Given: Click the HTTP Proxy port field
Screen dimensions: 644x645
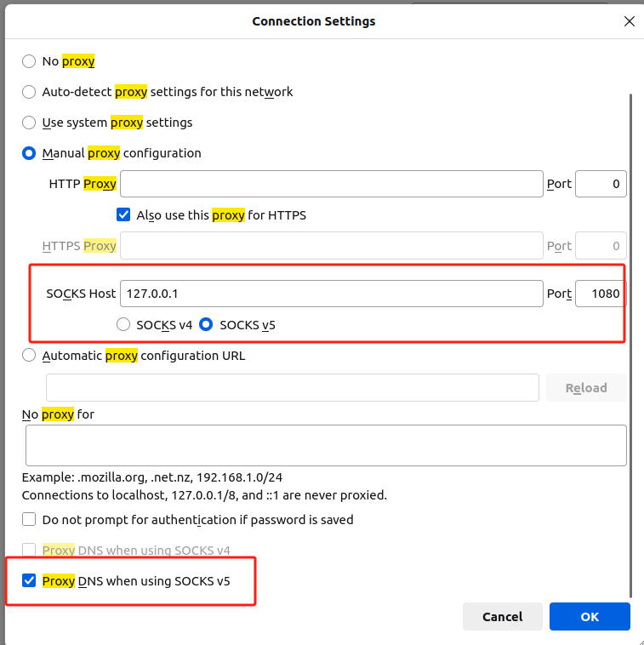Looking at the screenshot, I should point(601,184).
